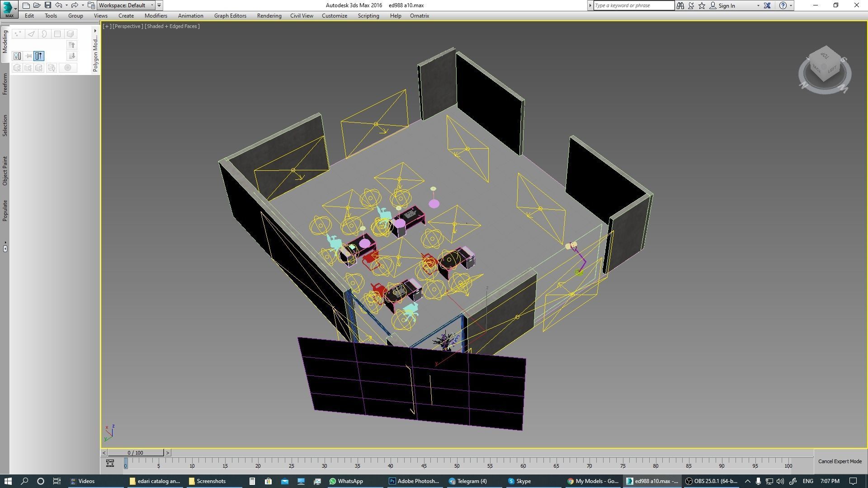Image resolution: width=868 pixels, height=488 pixels.
Task: Click the Undo arrow icon
Action: click(x=59, y=5)
